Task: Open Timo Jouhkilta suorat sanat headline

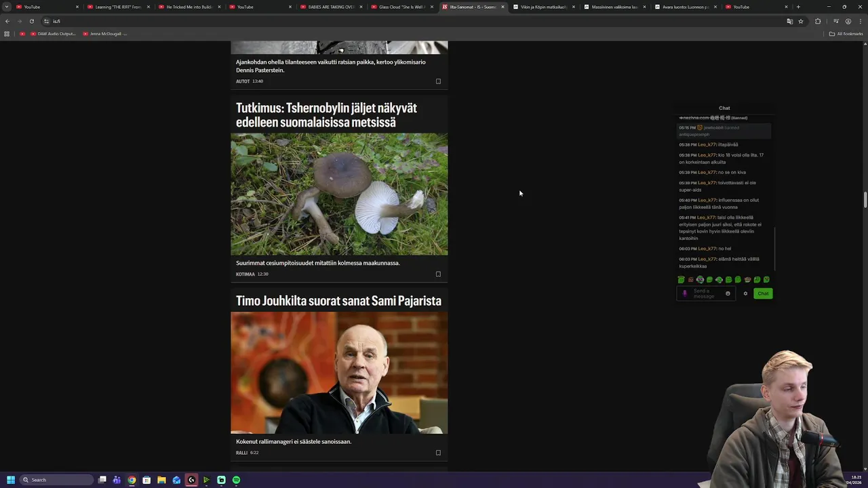Action: (338, 301)
